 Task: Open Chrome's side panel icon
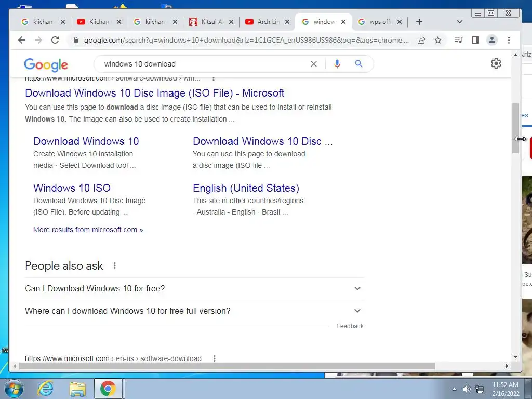(x=475, y=40)
